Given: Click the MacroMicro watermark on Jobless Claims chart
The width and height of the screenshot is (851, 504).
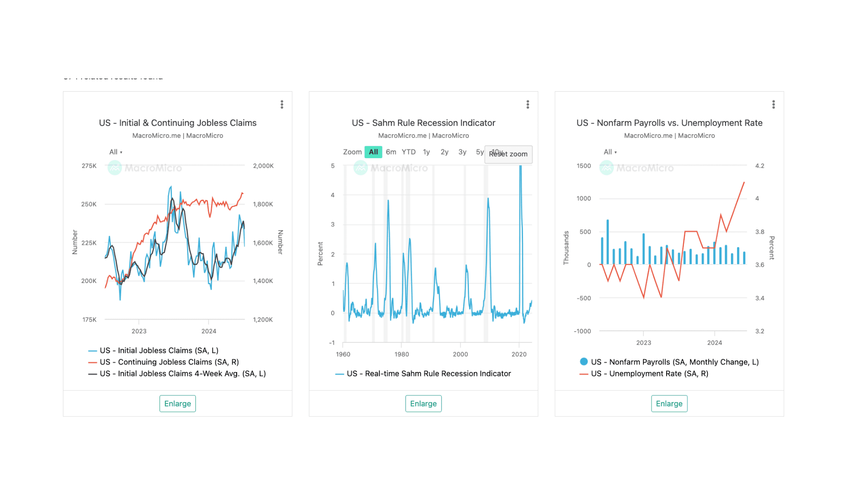Looking at the screenshot, I should [x=146, y=168].
